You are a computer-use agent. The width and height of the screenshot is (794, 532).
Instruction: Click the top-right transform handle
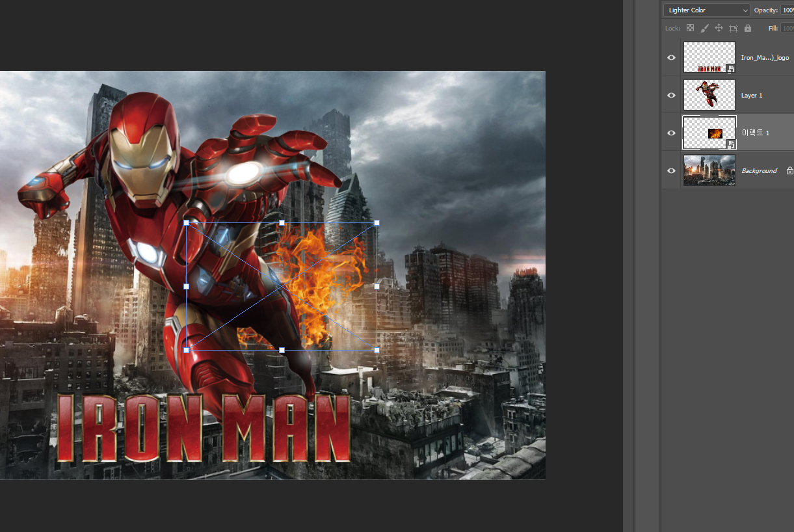[377, 222]
